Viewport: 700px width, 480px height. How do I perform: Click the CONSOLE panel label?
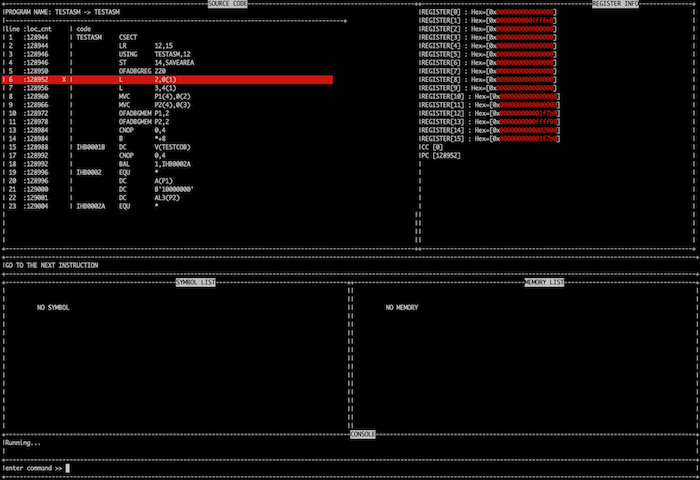[363, 433]
